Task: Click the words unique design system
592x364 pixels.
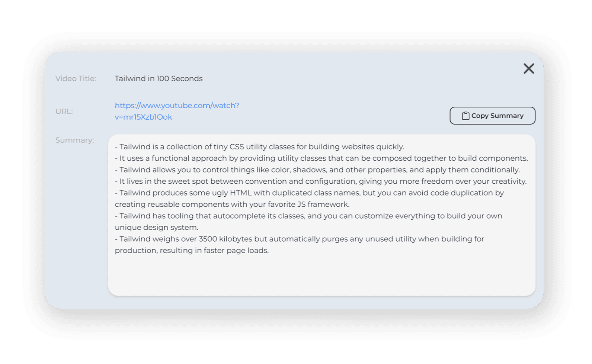Action: (x=156, y=228)
